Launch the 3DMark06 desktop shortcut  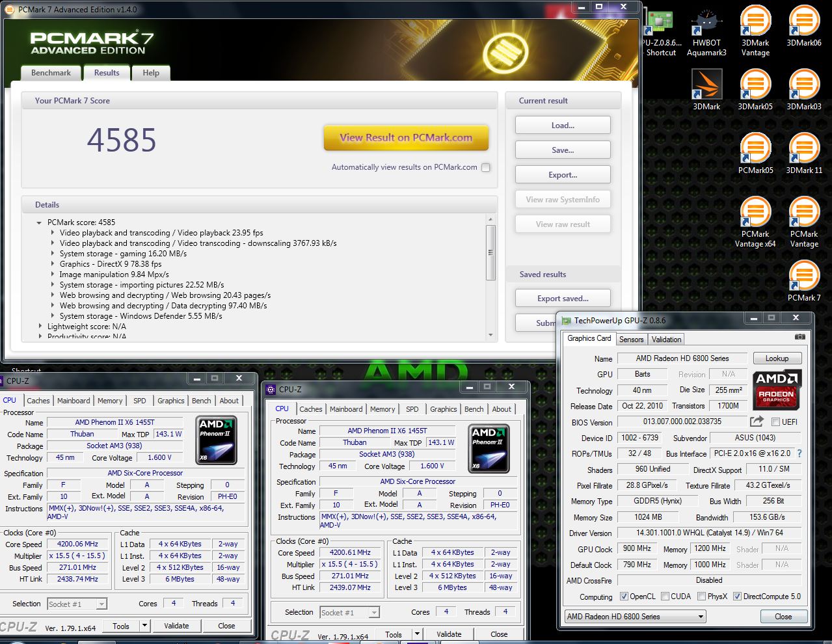[804, 26]
